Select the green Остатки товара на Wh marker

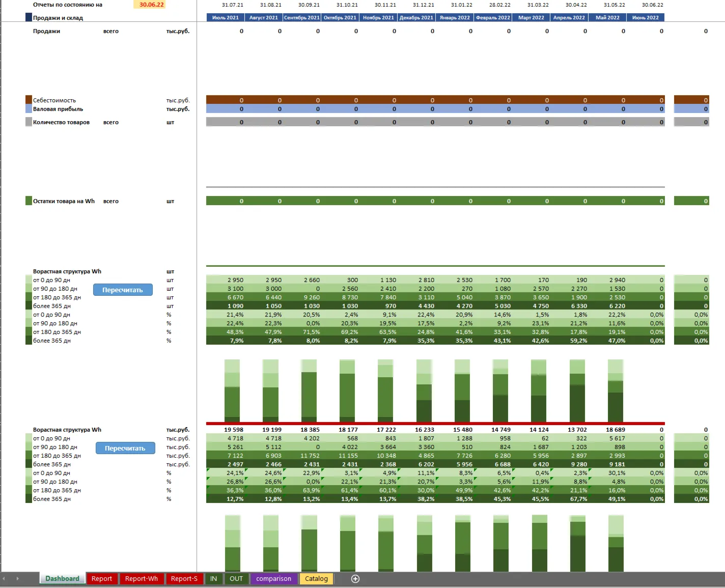pos(29,201)
